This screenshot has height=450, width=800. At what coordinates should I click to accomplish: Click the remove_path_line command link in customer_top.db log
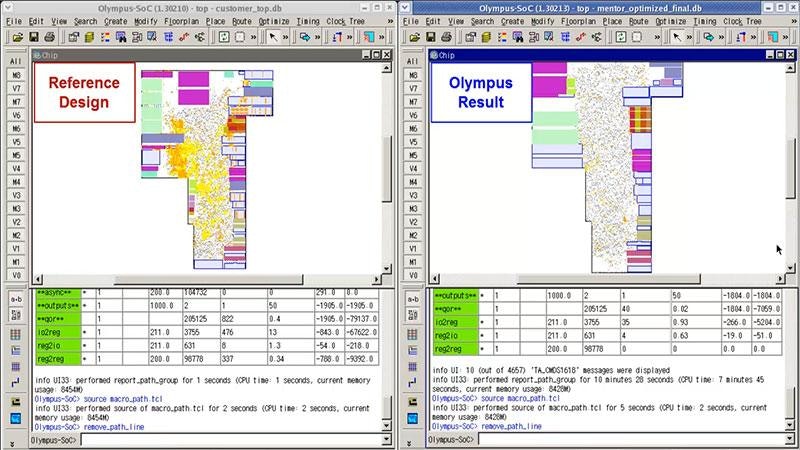114,427
